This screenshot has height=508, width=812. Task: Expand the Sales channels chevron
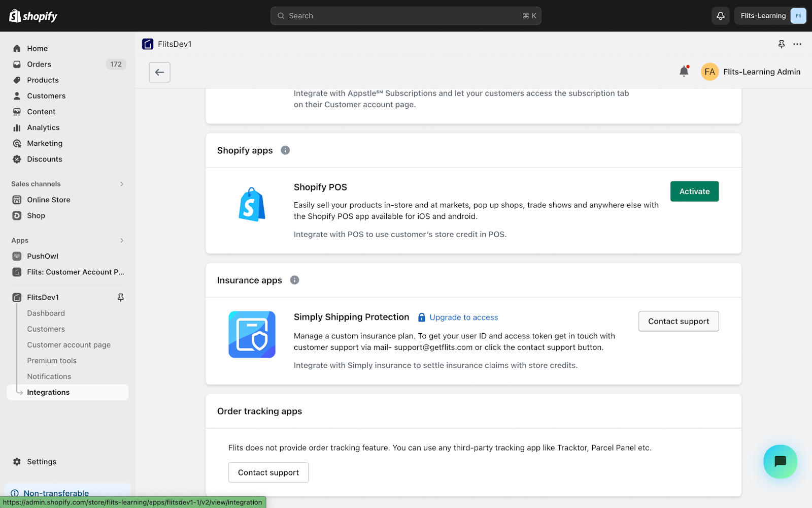[x=122, y=184]
